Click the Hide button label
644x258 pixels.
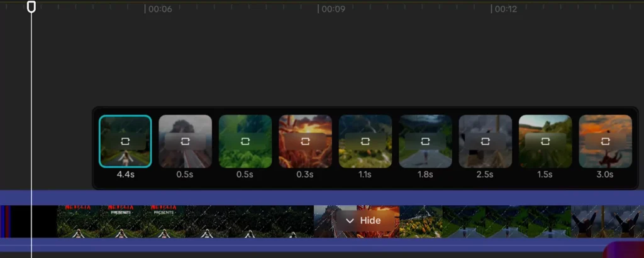(370, 221)
